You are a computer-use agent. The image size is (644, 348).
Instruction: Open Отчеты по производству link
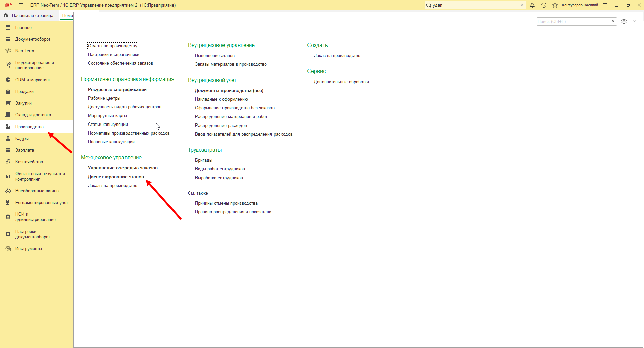click(x=112, y=46)
